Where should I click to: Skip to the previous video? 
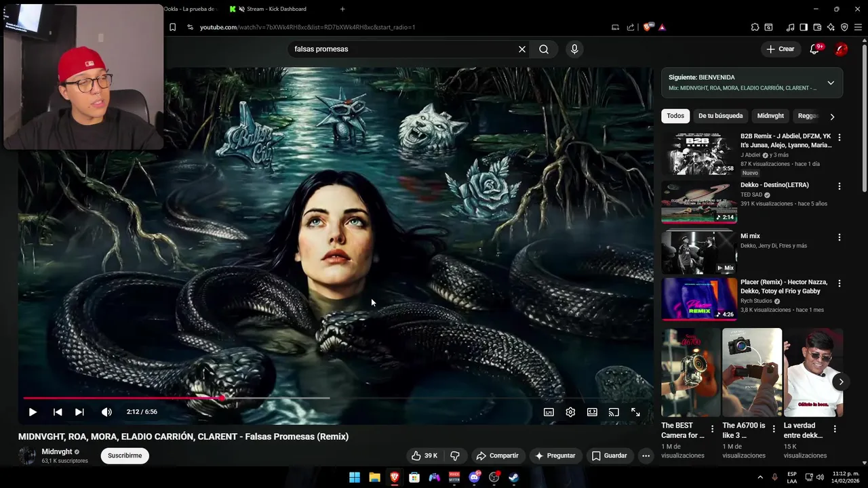tap(58, 412)
